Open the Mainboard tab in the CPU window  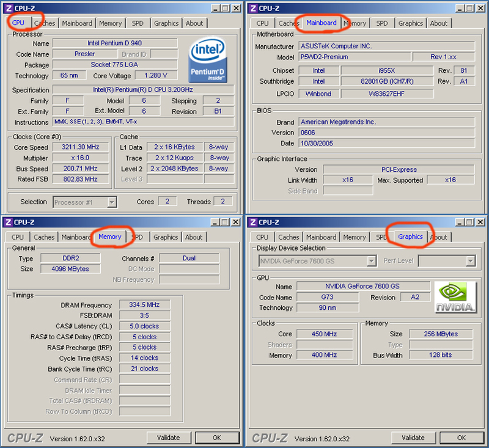(77, 23)
